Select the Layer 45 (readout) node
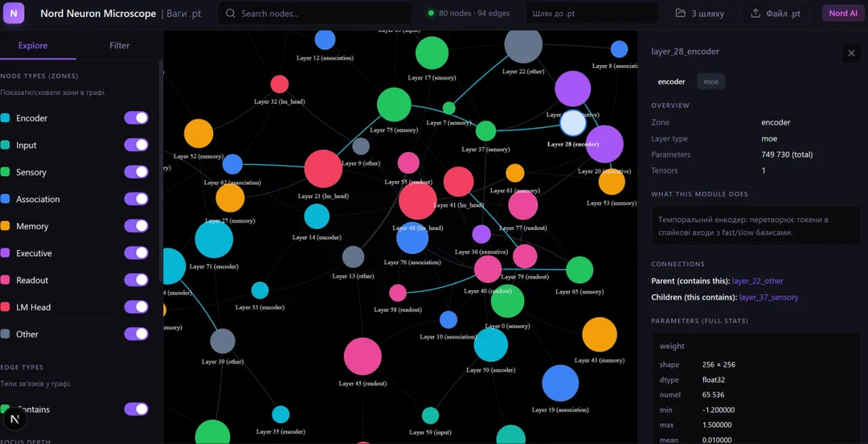Viewport: 868px width, 444px height. click(x=362, y=356)
